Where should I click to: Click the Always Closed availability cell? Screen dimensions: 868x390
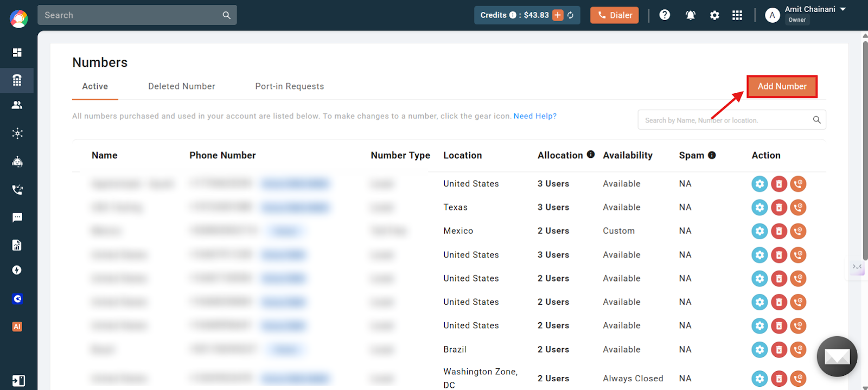[633, 379]
